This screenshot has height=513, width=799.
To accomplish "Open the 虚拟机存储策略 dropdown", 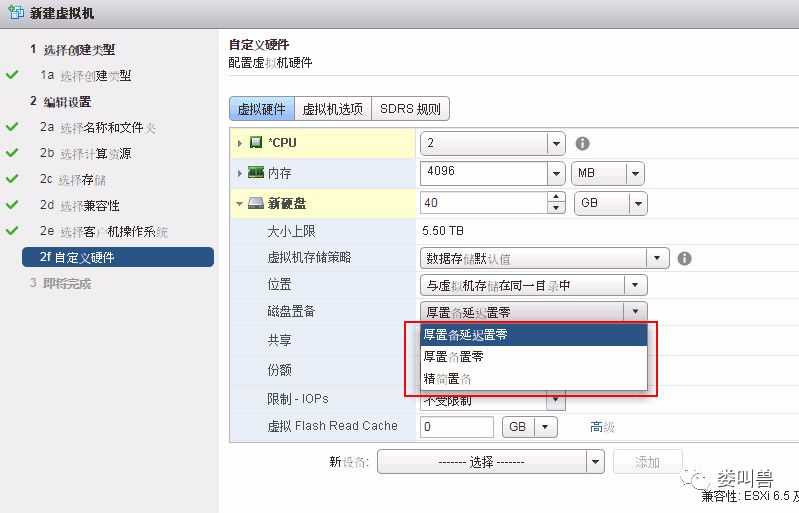I will coord(657,258).
